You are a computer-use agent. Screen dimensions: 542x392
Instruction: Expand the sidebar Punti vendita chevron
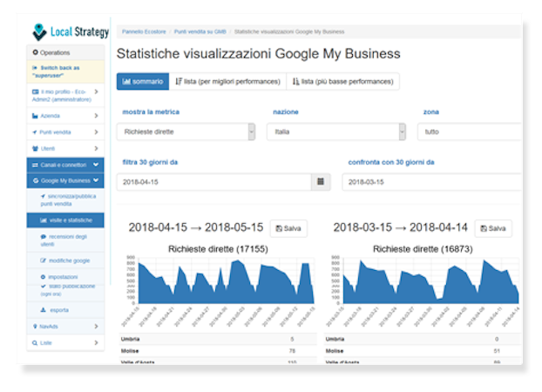(x=96, y=132)
